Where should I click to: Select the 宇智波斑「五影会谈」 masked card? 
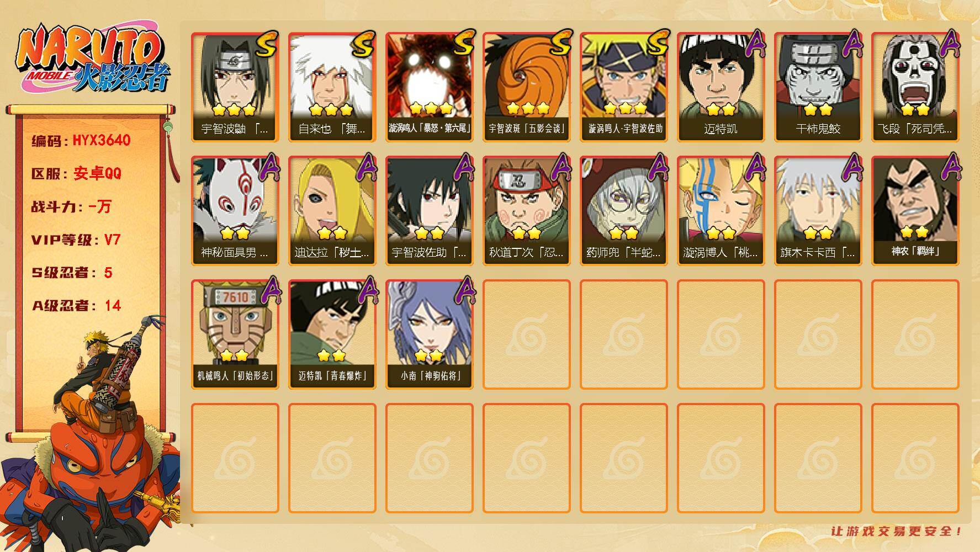pos(527,87)
